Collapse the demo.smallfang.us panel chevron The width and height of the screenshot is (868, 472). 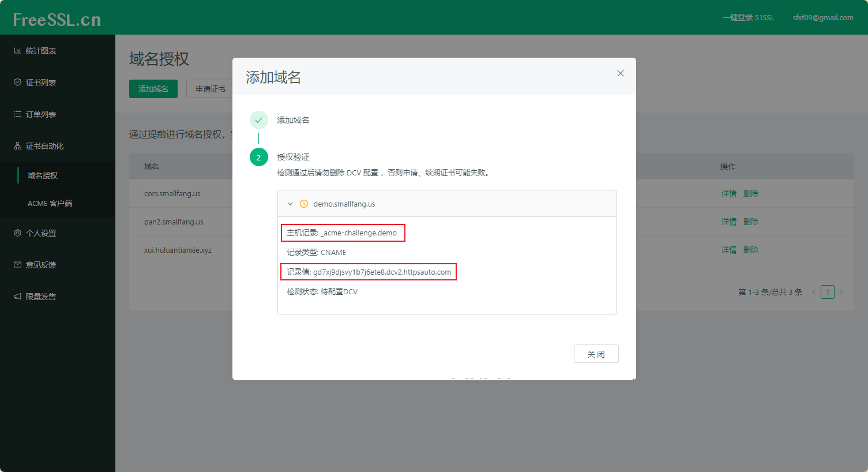pos(290,204)
